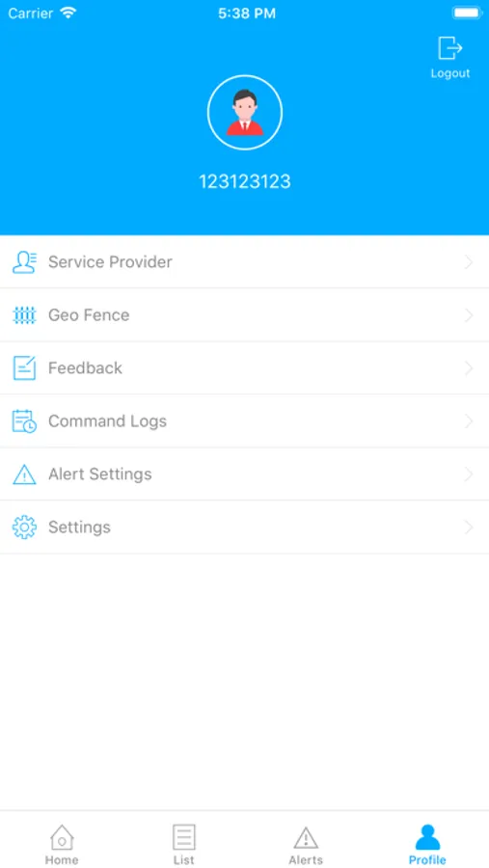
Task: Tap the user avatar picture
Action: pyautogui.click(x=245, y=113)
